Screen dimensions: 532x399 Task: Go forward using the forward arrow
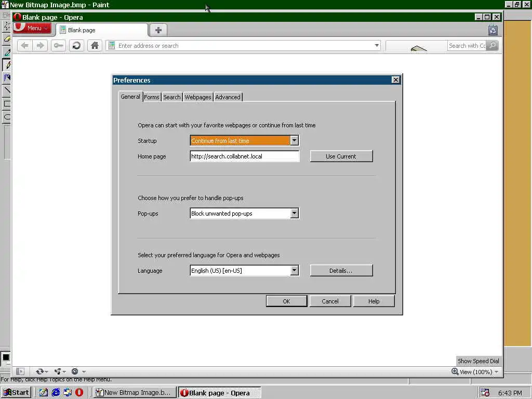coord(41,46)
